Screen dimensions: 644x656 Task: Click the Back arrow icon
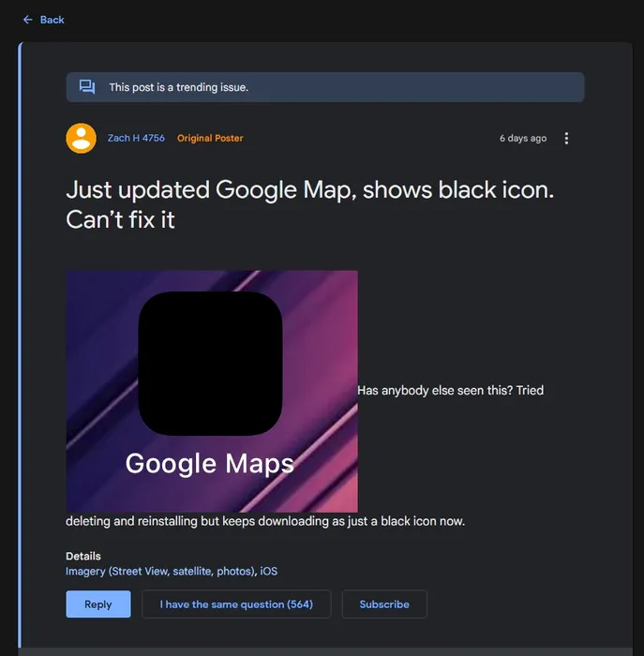(28, 20)
